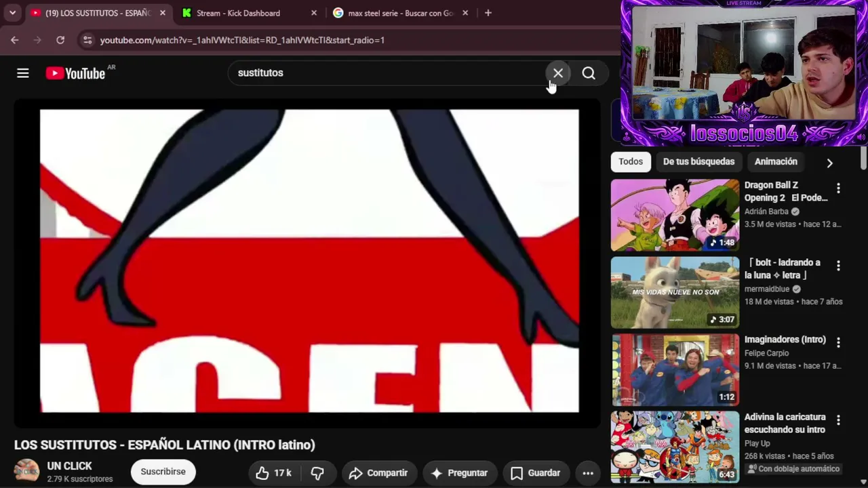Close the Stream - Kick Dashboard tab
The height and width of the screenshot is (488, 868).
click(x=314, y=13)
